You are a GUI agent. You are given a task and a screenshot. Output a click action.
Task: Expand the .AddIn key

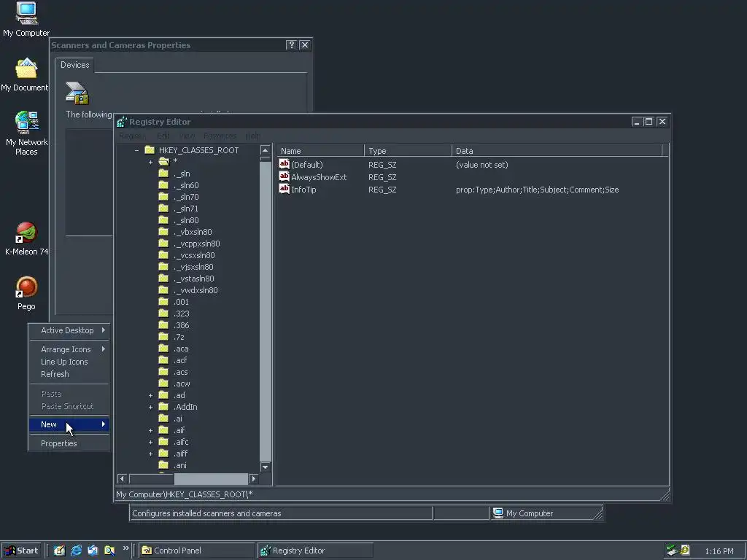(150, 407)
